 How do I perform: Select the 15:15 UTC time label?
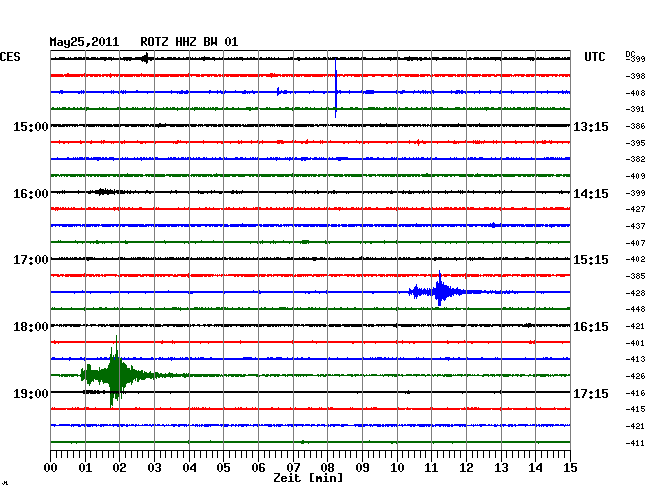tap(591, 260)
